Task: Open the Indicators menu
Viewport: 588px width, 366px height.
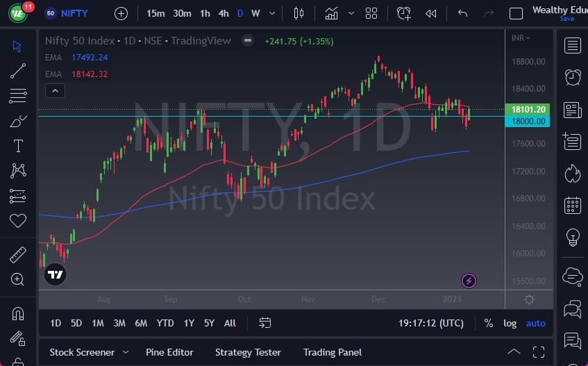Action: (x=332, y=13)
